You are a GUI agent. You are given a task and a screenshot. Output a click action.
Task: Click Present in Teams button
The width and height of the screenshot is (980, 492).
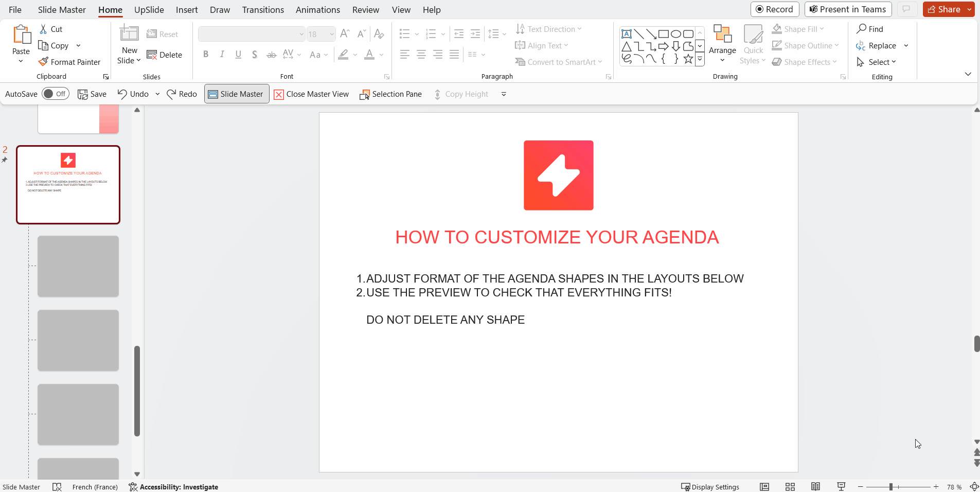coord(848,9)
